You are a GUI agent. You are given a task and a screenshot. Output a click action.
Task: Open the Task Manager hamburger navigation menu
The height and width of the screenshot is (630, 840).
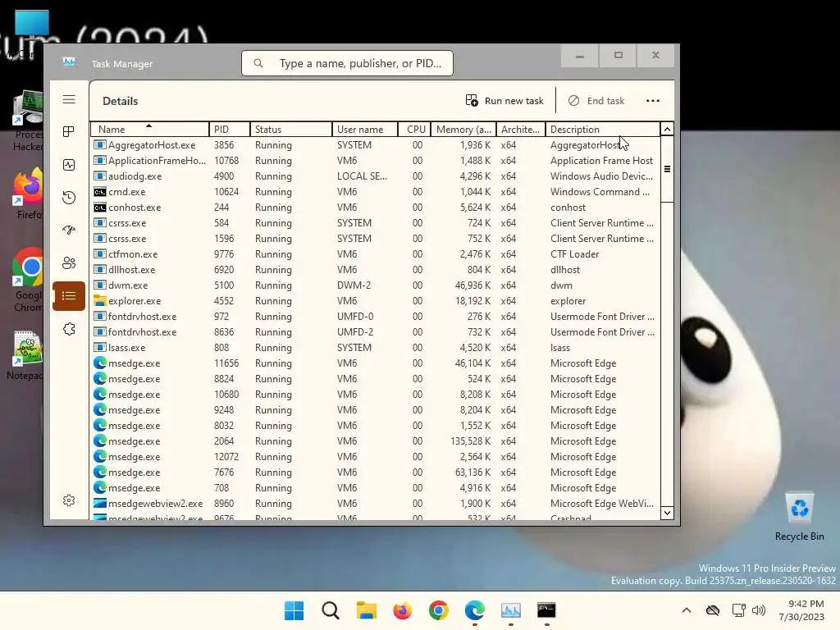[69, 99]
